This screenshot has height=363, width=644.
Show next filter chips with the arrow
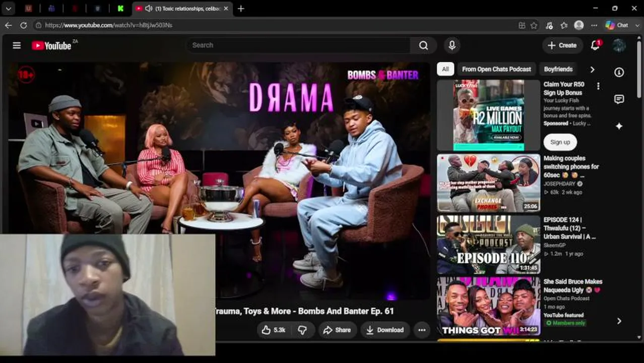(x=592, y=69)
